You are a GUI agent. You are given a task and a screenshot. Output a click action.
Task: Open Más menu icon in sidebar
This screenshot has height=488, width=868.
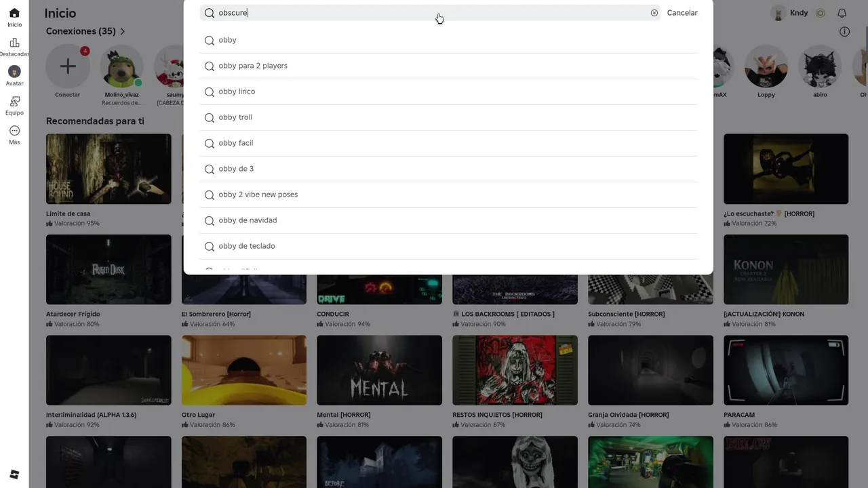pyautogui.click(x=14, y=131)
